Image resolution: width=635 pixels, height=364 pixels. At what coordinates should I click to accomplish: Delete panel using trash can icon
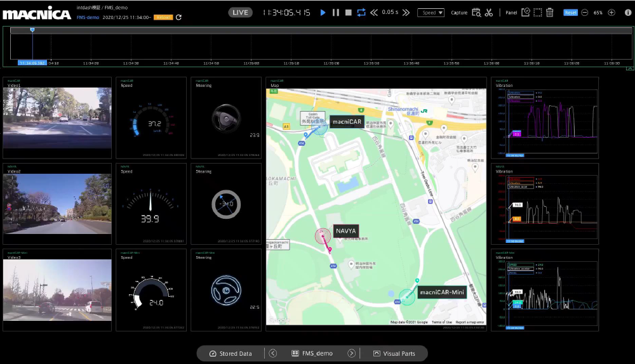(x=550, y=12)
